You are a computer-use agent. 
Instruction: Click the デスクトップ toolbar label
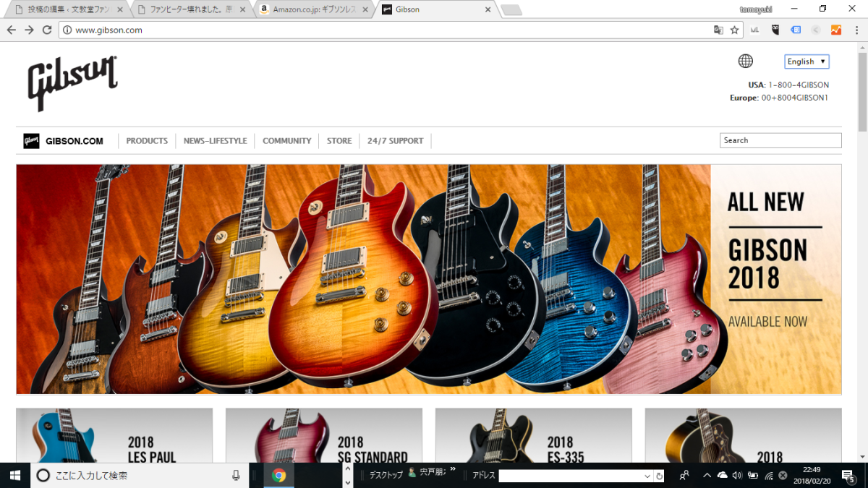(x=386, y=475)
